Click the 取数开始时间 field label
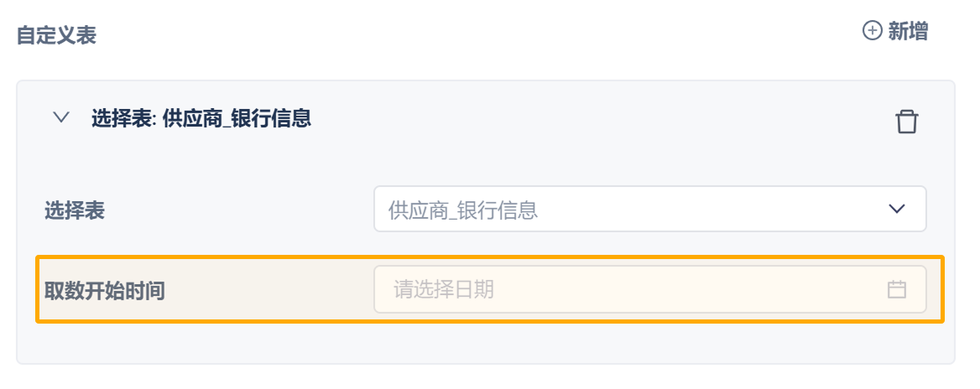 point(105,291)
